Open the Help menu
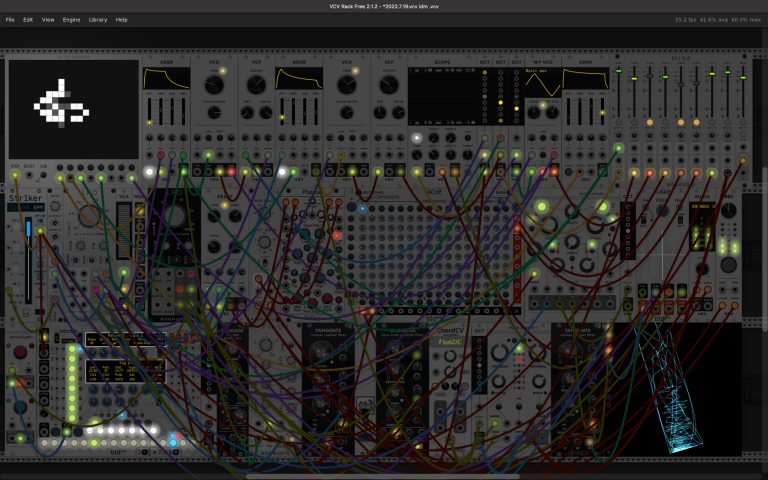This screenshot has height=480, width=768. (x=121, y=20)
